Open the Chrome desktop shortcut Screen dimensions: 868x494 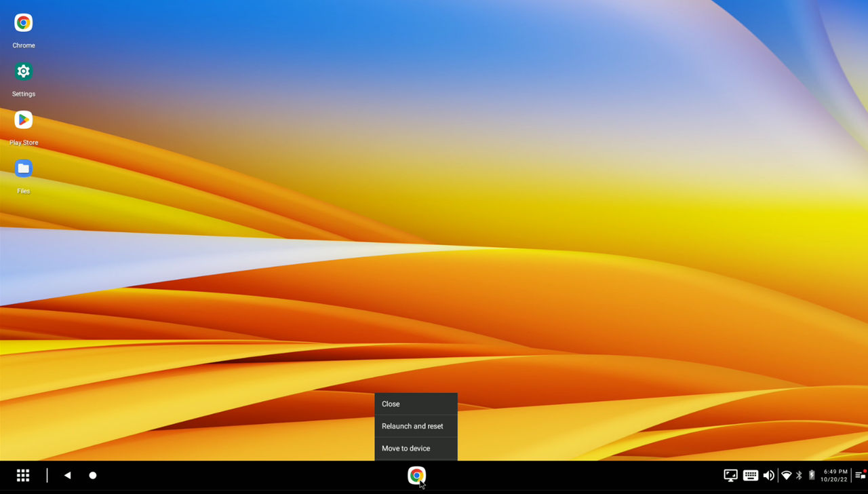(23, 23)
